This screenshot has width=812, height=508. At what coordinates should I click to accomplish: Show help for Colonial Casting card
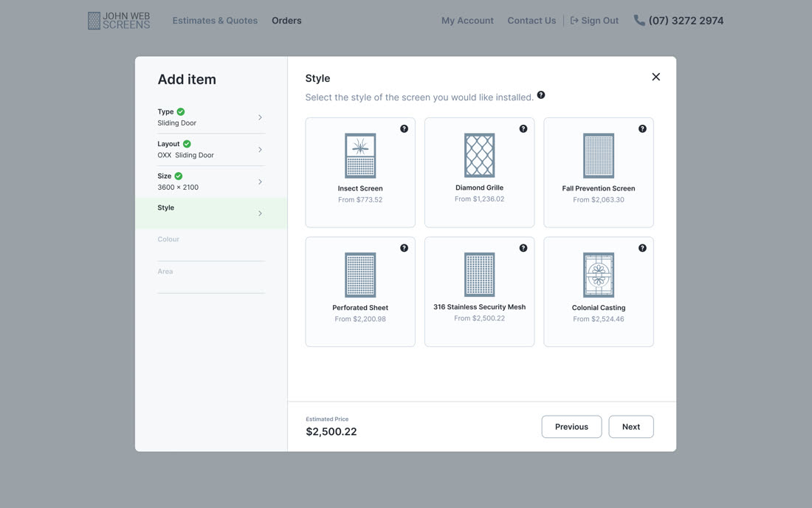[642, 248]
